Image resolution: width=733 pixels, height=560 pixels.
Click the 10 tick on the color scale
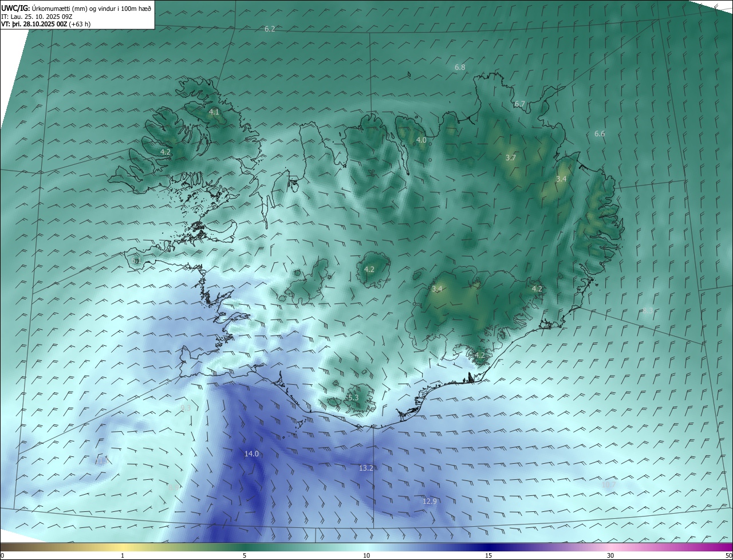(366, 555)
